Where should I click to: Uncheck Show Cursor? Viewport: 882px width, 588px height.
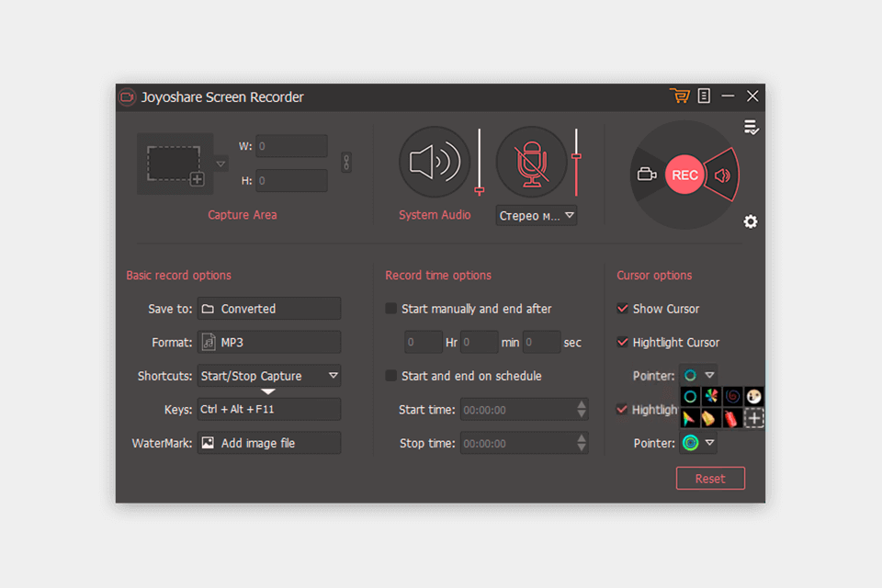(622, 309)
